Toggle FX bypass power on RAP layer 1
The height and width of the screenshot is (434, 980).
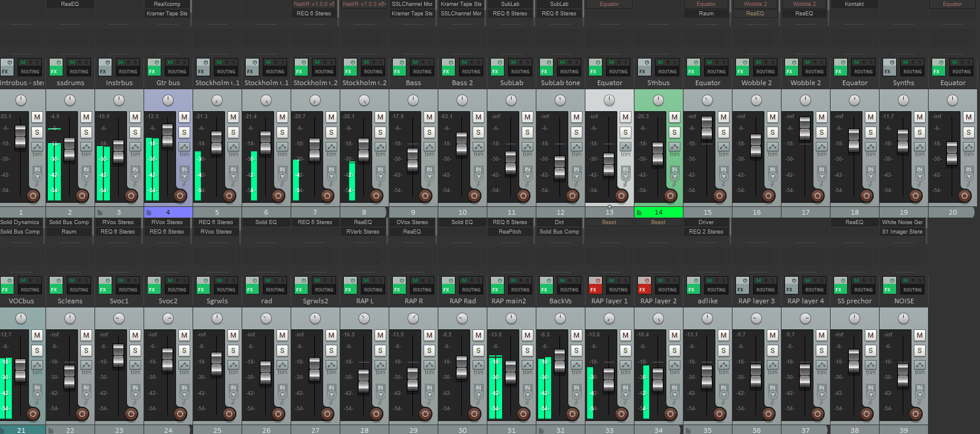click(x=598, y=281)
